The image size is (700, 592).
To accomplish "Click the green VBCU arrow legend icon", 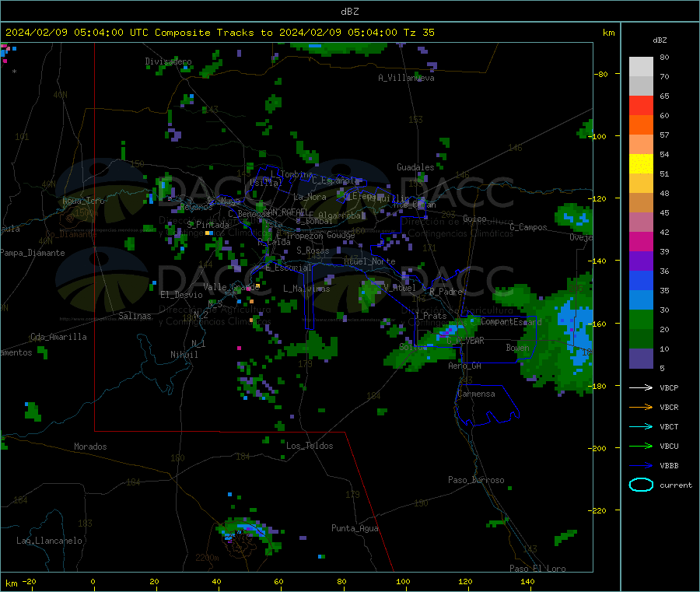I will [x=641, y=446].
